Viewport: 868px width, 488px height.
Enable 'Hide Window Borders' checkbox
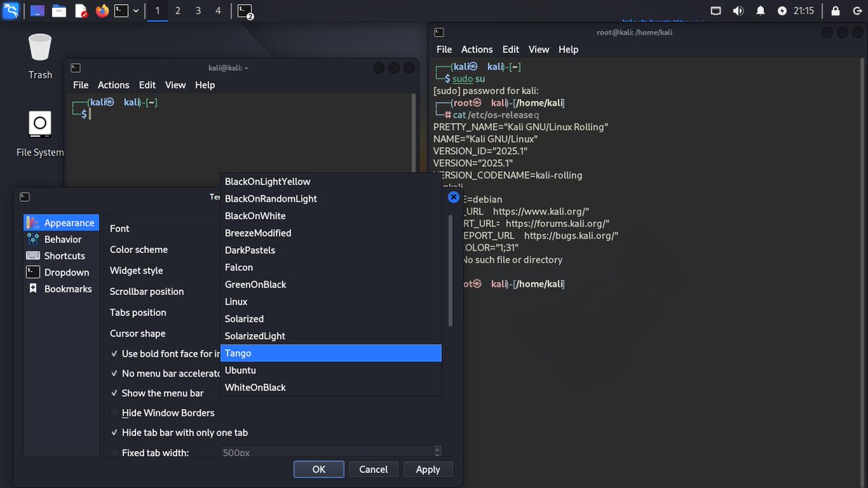click(x=114, y=413)
